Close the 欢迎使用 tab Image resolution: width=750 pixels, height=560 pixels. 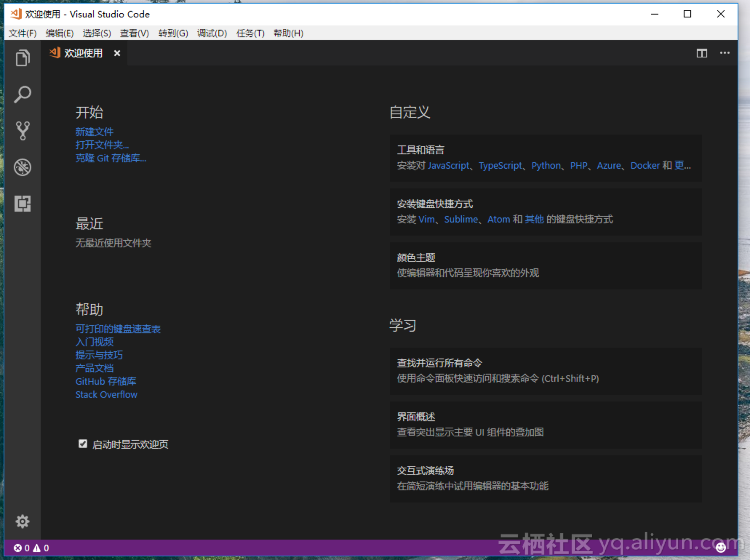(117, 53)
